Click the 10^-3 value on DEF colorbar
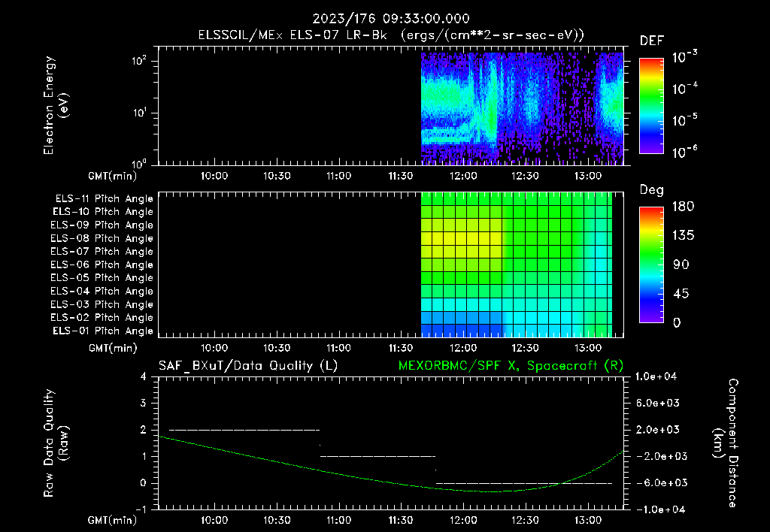 click(x=684, y=57)
